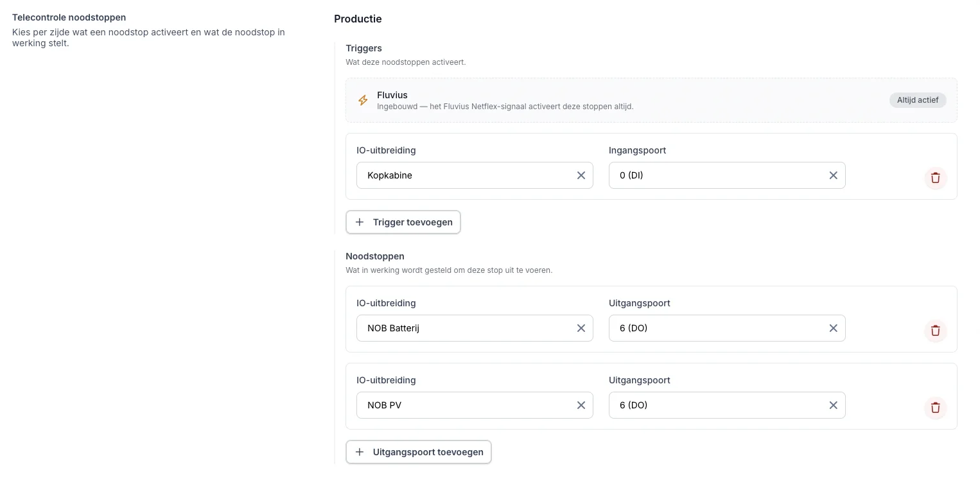Clear the NOB PV selection
Screen dimensions: 980x479
tap(581, 405)
